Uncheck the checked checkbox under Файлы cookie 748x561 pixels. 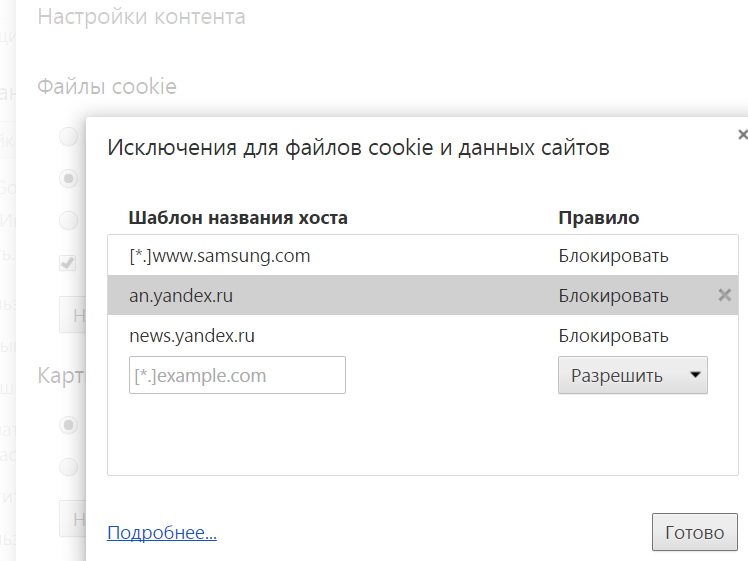(68, 263)
